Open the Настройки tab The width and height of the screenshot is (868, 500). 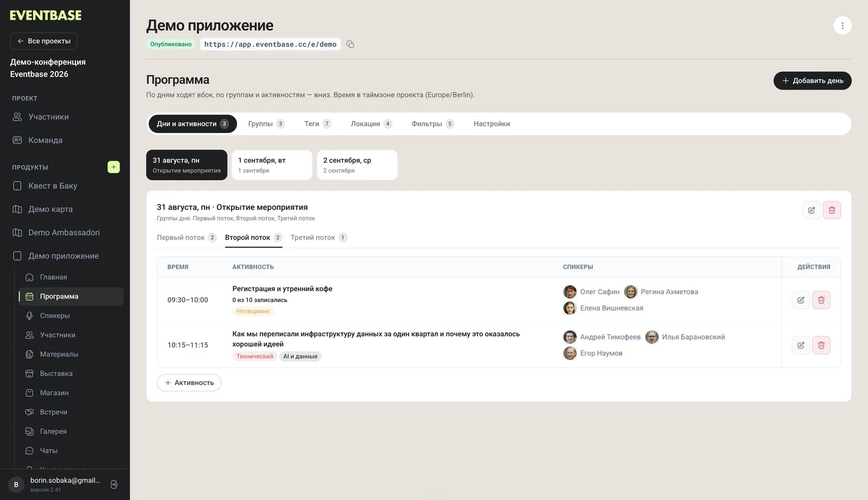point(492,124)
